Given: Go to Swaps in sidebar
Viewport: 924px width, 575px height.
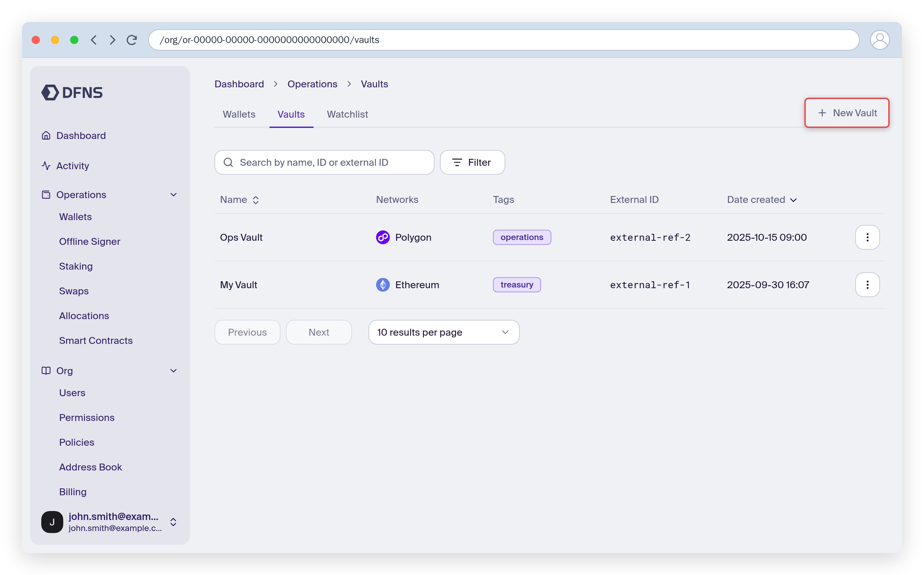Looking at the screenshot, I should click(x=74, y=291).
